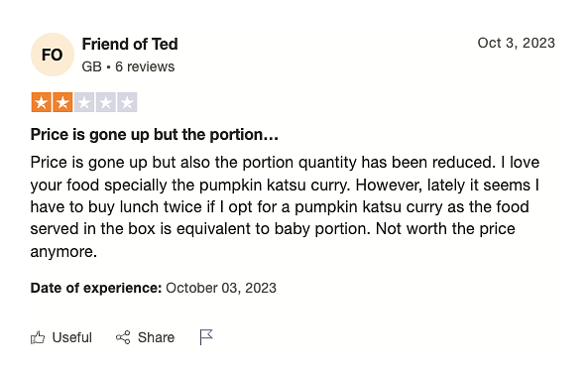The width and height of the screenshot is (588, 374).
Task: Click the Oct 3, 2023 review date
Action: point(516,43)
